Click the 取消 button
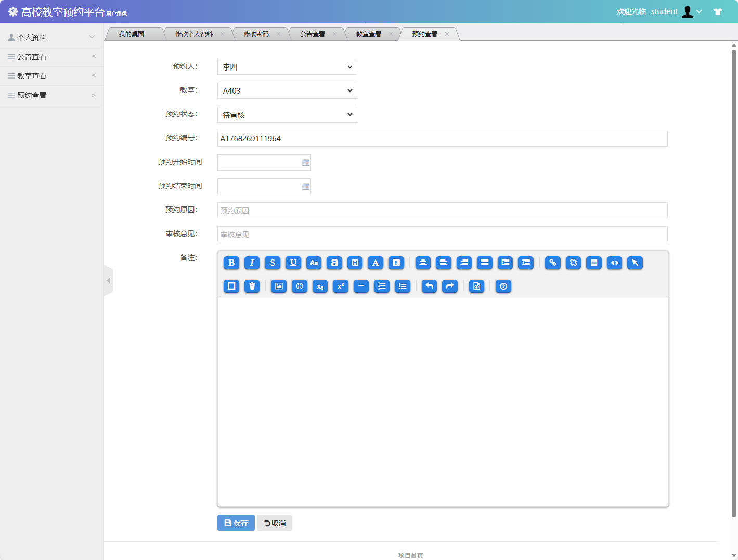 pos(275,523)
